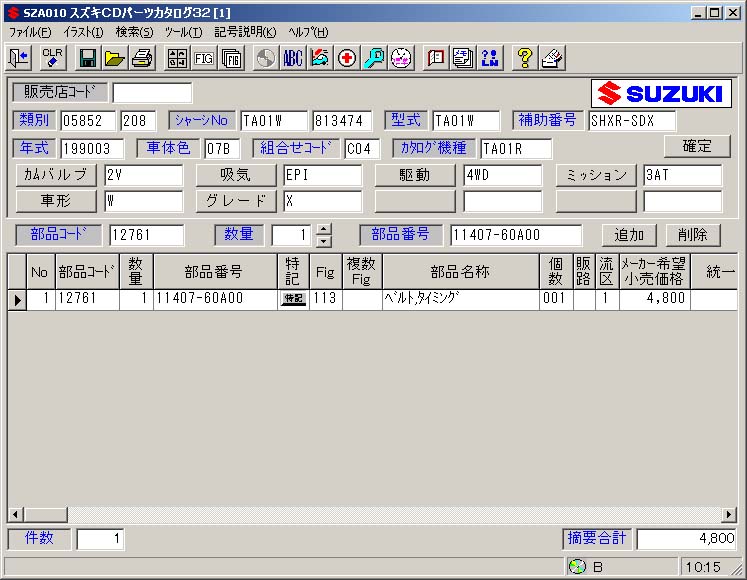
Task: Click the horizontal scrollbar right arrow
Action: tap(729, 515)
